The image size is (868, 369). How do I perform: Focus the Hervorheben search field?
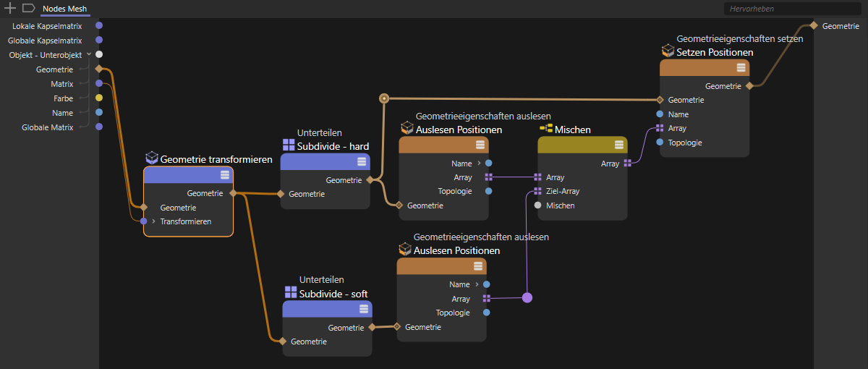click(792, 9)
